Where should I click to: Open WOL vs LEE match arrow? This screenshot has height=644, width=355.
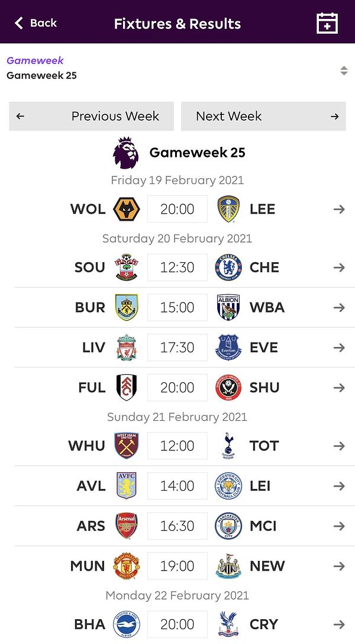coord(339,210)
